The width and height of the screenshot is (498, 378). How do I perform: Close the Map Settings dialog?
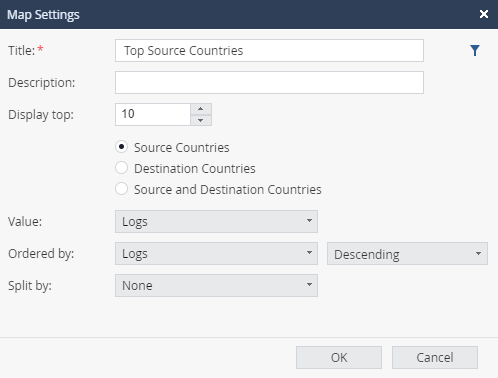[484, 14]
